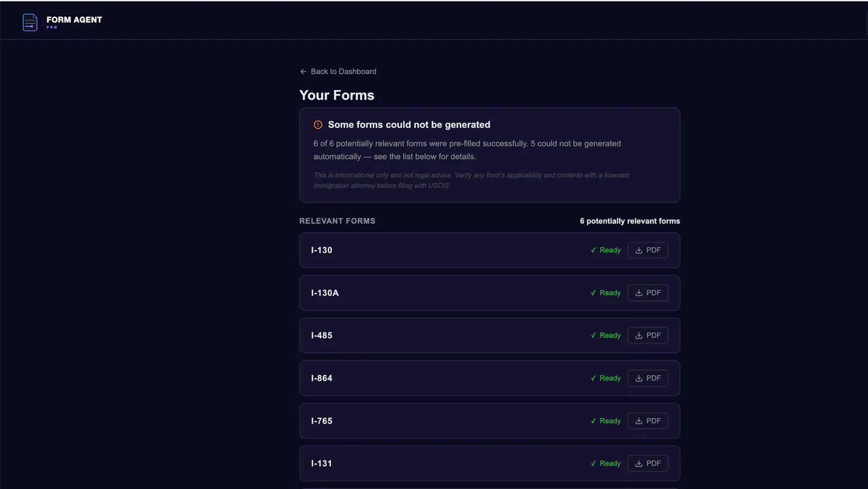868x489 pixels.
Task: Select the I-130 form name
Action: pos(322,250)
